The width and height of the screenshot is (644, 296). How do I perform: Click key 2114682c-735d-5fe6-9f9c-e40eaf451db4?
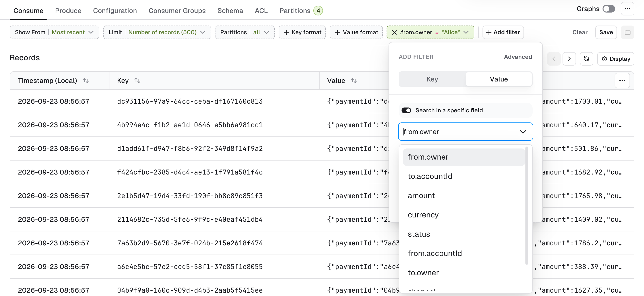pyautogui.click(x=190, y=219)
